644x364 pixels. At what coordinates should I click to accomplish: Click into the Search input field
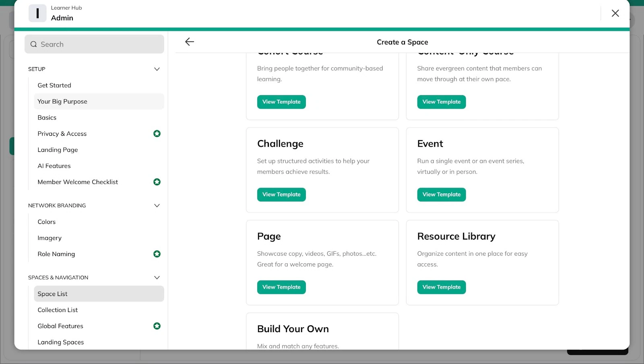[94, 44]
